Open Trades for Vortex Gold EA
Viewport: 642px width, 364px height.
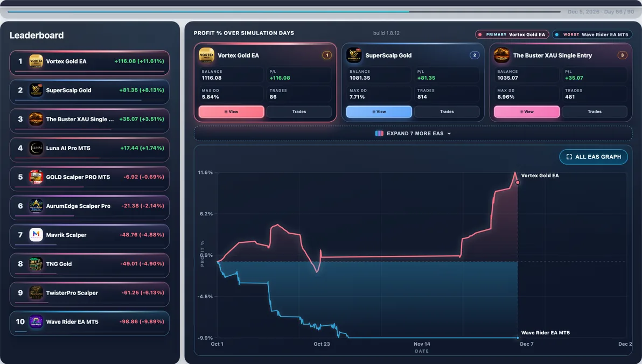(299, 112)
